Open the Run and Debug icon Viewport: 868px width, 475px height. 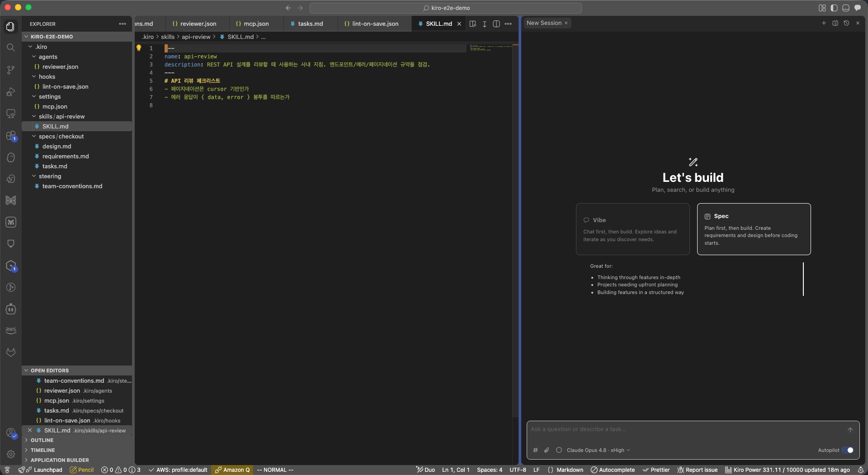[x=10, y=92]
